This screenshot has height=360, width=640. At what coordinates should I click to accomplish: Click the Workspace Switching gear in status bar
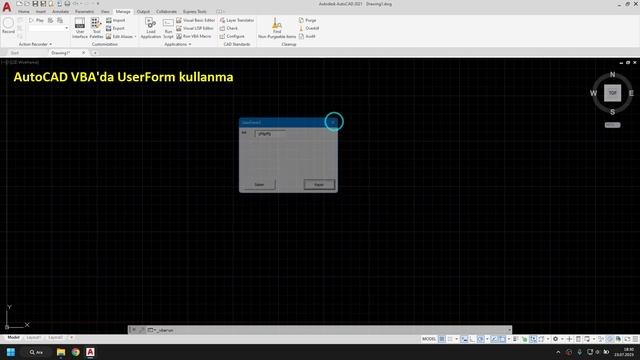click(556, 339)
